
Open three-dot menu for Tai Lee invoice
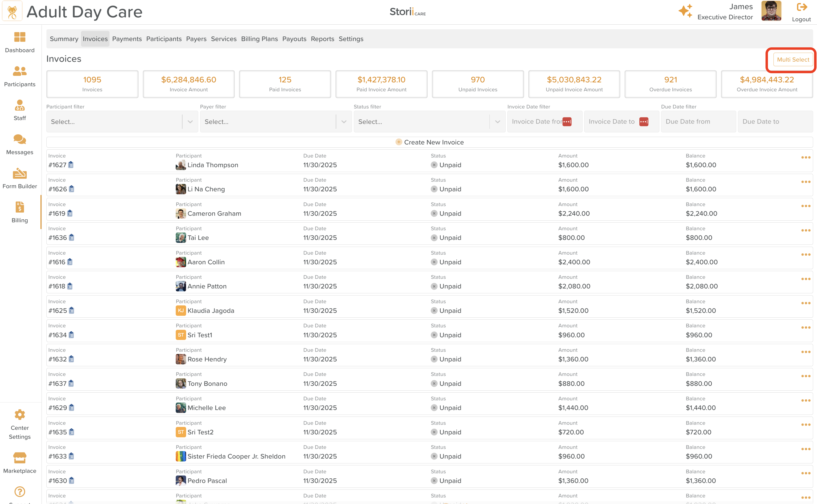[x=806, y=230]
